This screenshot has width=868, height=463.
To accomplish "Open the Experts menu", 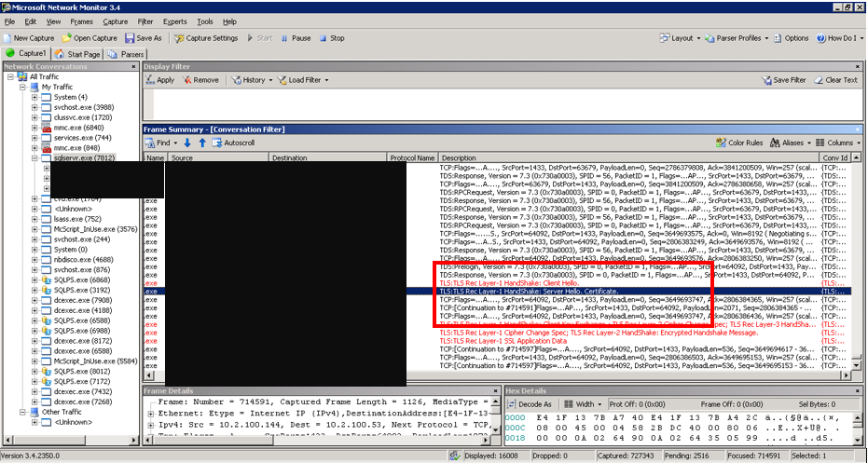I will [x=175, y=21].
